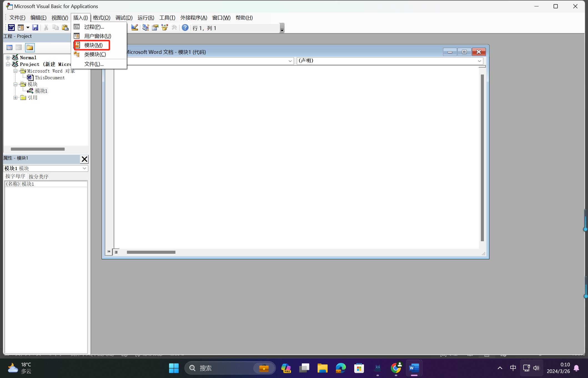Click the blue Help question mark icon

185,28
